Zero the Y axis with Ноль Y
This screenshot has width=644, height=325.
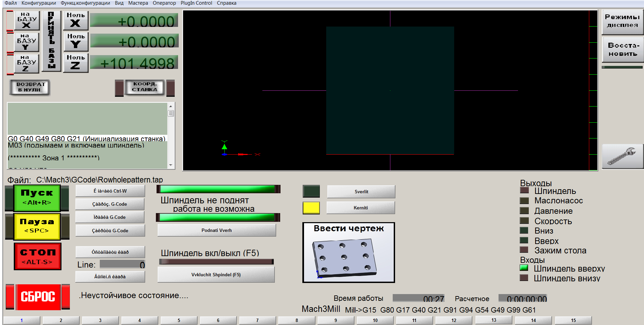click(x=76, y=41)
